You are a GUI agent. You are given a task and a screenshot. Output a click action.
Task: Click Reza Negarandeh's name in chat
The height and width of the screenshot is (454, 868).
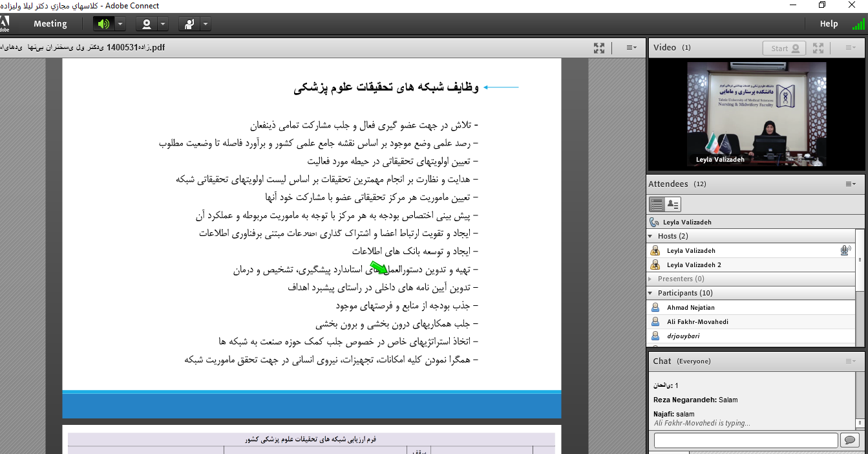pyautogui.click(x=684, y=400)
